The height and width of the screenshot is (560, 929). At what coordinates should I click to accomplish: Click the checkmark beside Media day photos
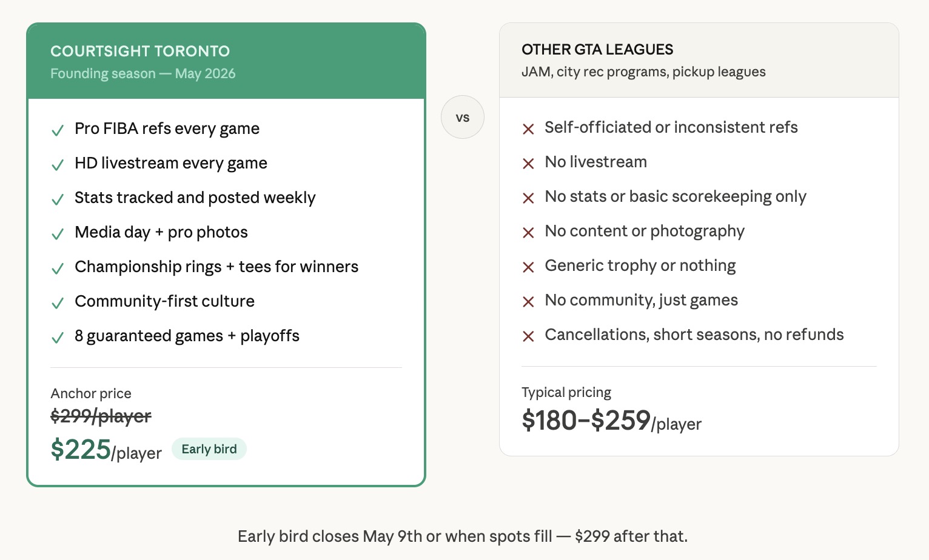coord(58,234)
